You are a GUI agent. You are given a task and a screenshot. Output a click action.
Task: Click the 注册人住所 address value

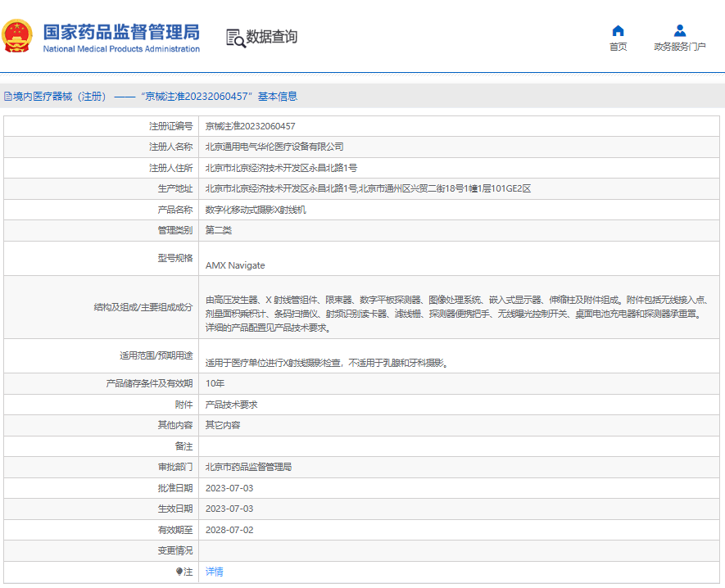[281, 168]
